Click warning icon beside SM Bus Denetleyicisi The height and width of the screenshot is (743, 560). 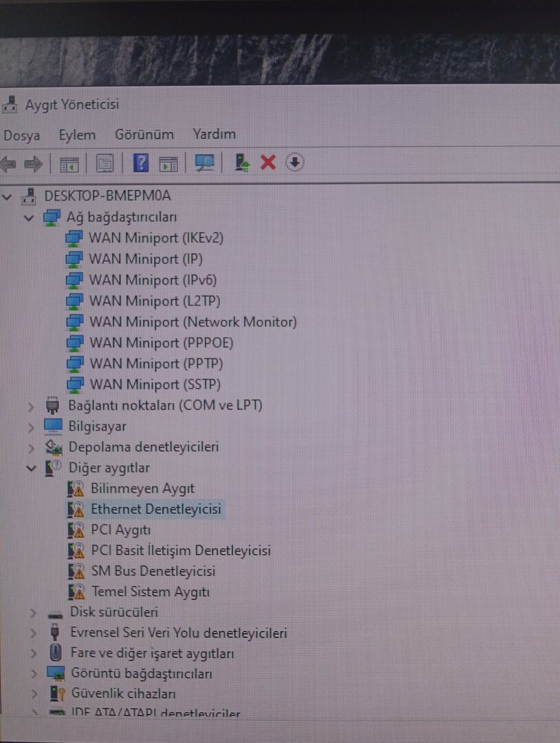click(76, 572)
